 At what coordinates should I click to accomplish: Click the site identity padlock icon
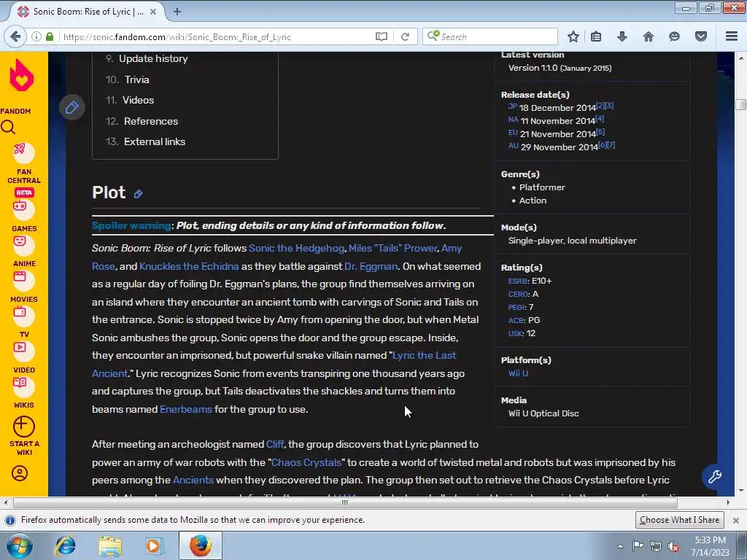50,36
